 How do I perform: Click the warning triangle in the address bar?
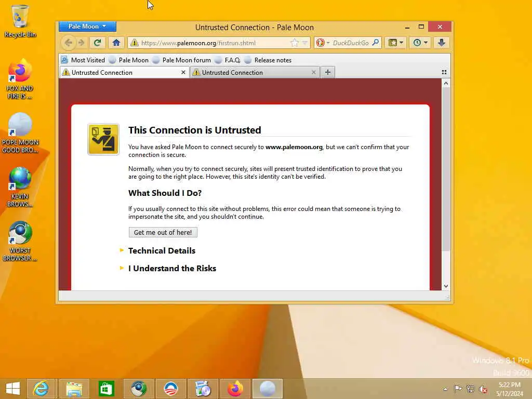135,43
